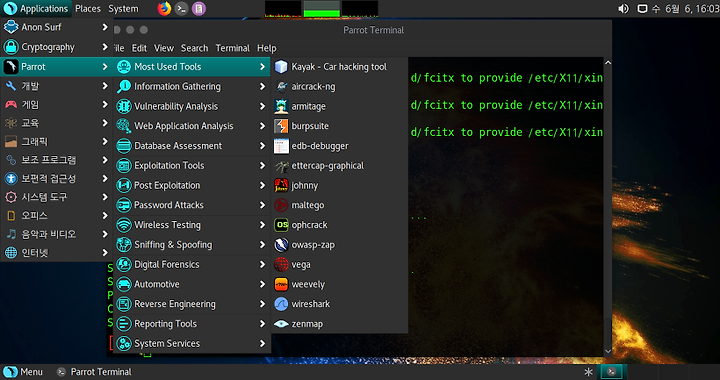Click the volume speaker icon
720x380 pixels.
pos(623,9)
